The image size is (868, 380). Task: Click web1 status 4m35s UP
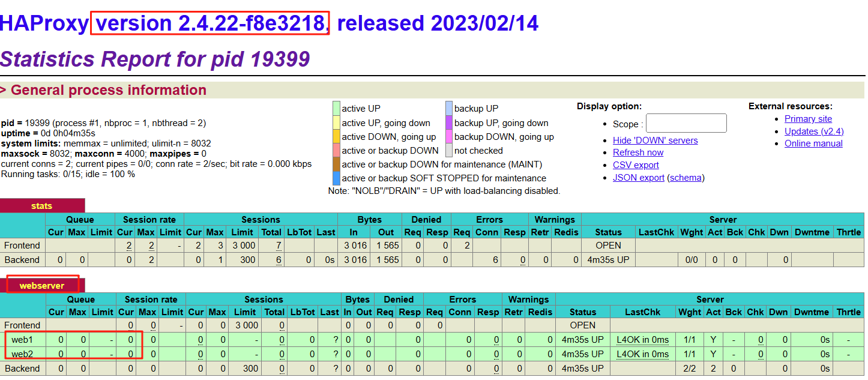pyautogui.click(x=582, y=340)
